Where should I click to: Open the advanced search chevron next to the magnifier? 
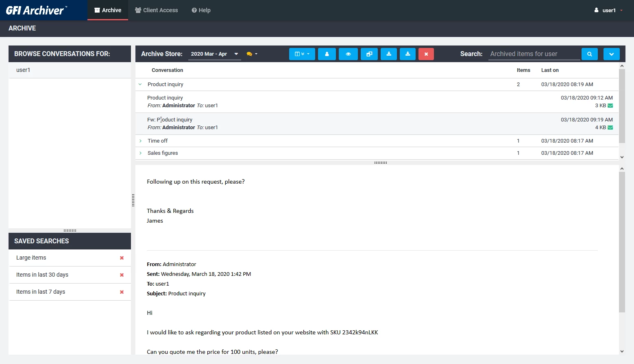(x=611, y=54)
